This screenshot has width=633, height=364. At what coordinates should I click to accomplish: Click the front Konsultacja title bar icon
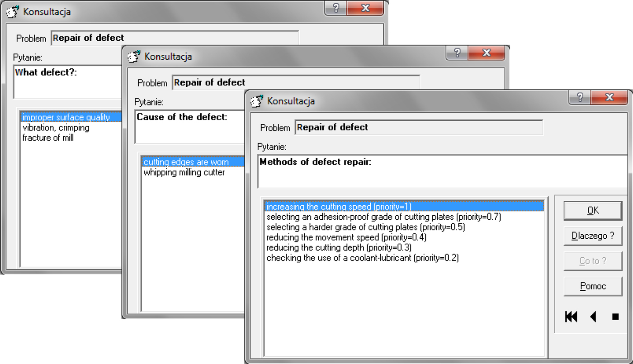[x=257, y=101]
